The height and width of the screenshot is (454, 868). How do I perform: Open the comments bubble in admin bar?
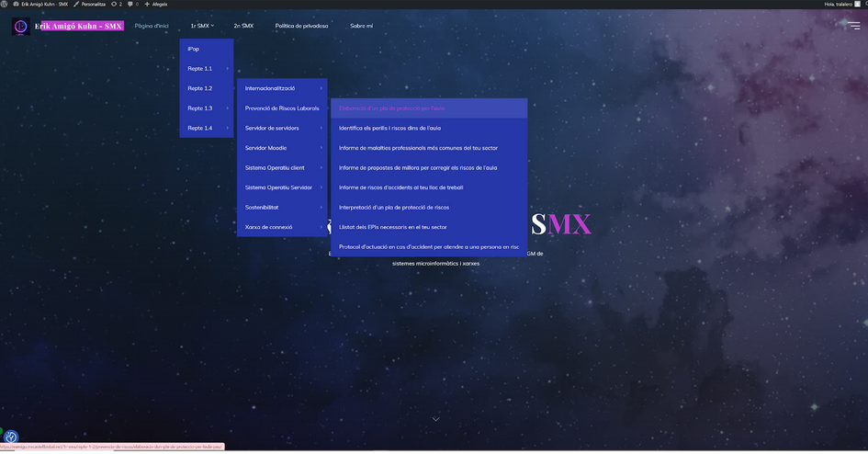[131, 4]
